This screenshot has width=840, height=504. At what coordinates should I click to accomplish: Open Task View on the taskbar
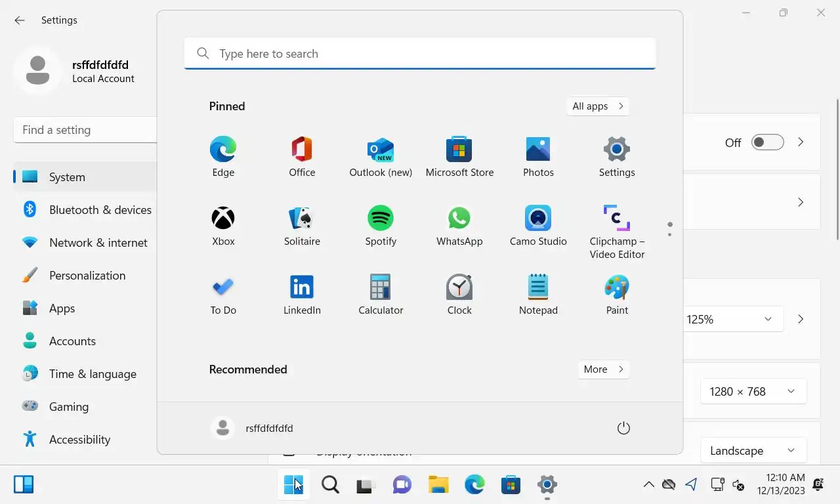366,485
